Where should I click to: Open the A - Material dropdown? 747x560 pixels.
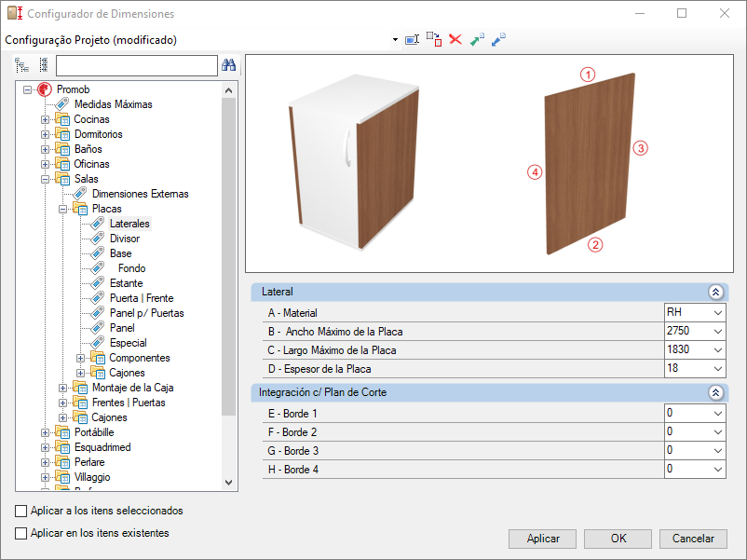tap(718, 313)
